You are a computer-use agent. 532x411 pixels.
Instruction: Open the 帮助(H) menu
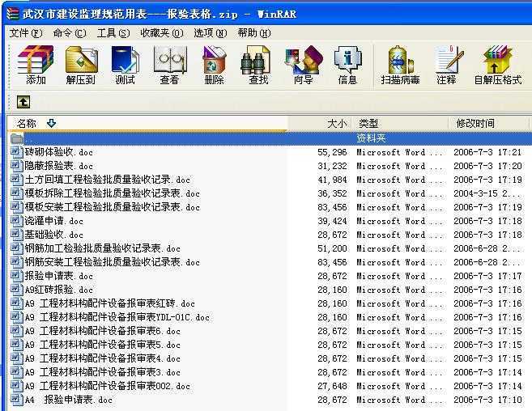point(254,33)
